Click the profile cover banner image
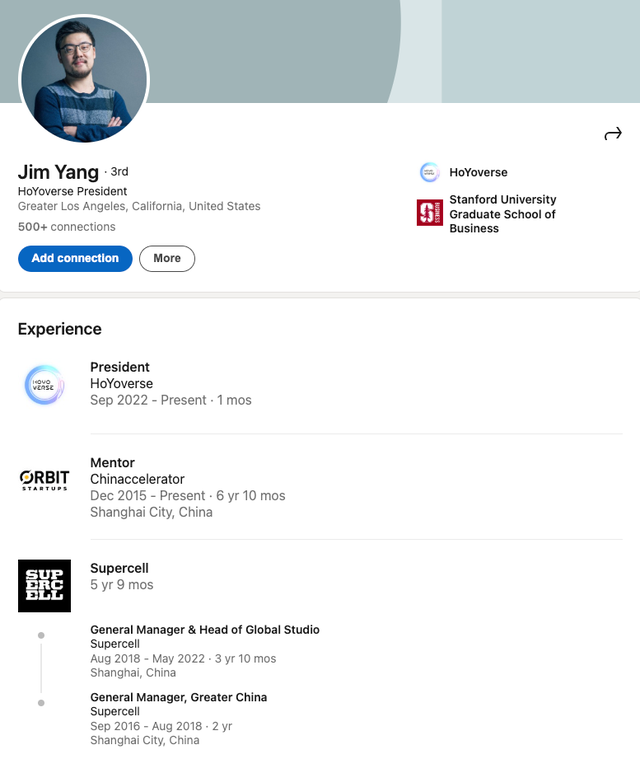This screenshot has height=759, width=640. point(400,50)
